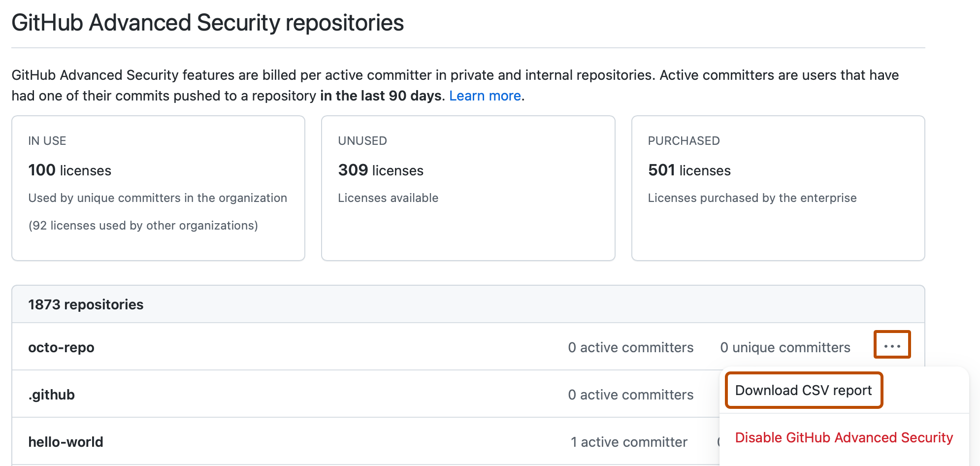Choose Download CSV report menu item
Image resolution: width=980 pixels, height=466 pixels.
pos(803,390)
